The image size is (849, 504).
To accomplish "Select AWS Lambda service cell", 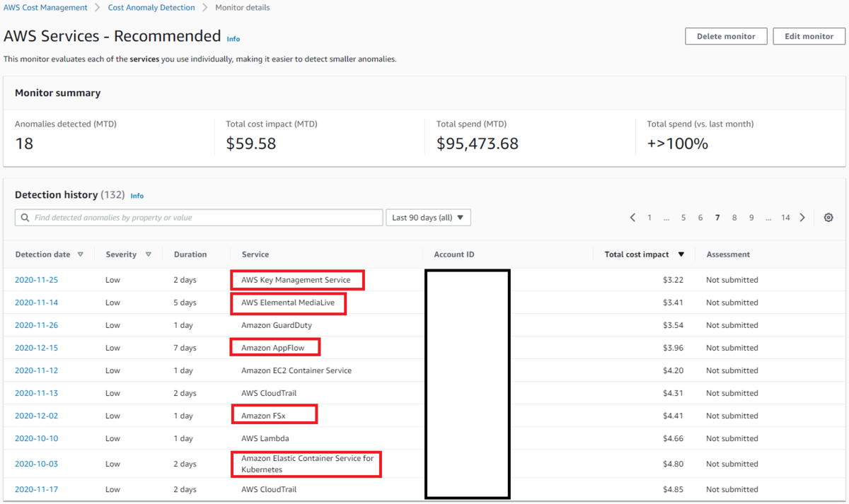I will pos(265,438).
